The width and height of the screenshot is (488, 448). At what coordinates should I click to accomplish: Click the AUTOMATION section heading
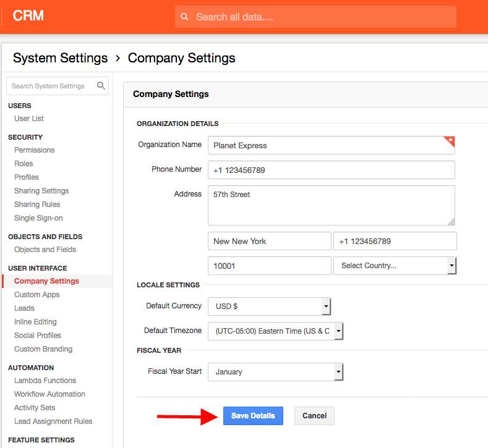click(x=31, y=368)
